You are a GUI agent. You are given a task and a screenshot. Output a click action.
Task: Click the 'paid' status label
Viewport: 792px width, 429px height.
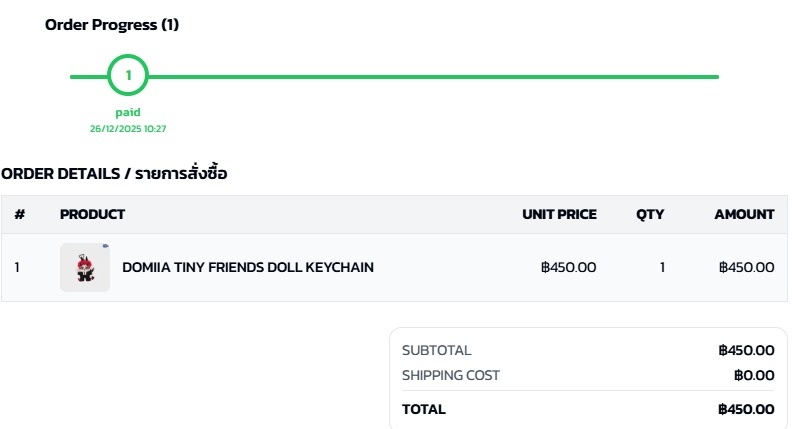click(128, 112)
